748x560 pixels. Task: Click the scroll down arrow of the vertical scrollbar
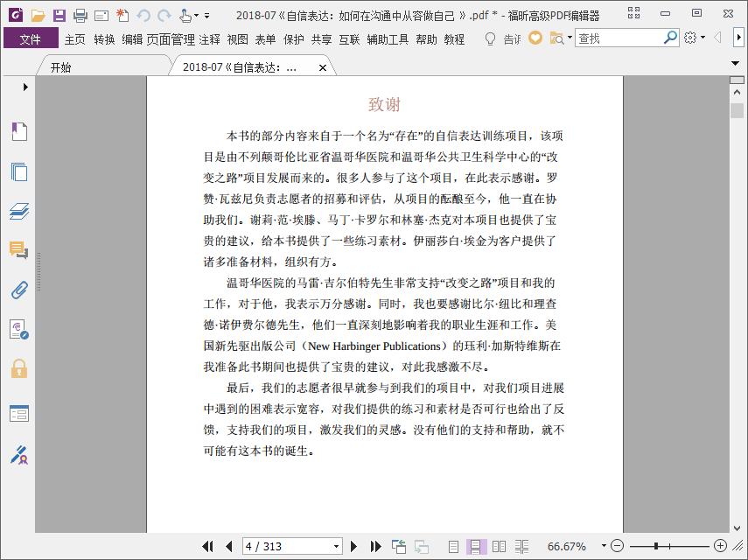(x=737, y=528)
